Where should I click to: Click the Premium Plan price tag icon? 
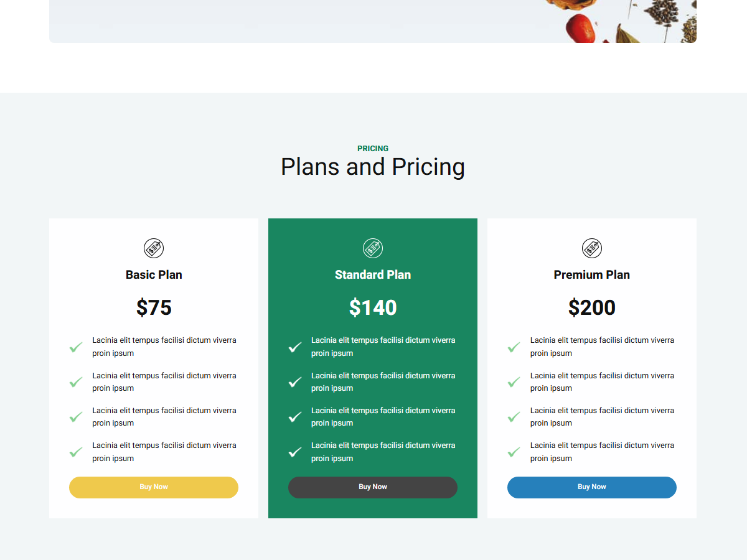click(x=592, y=248)
